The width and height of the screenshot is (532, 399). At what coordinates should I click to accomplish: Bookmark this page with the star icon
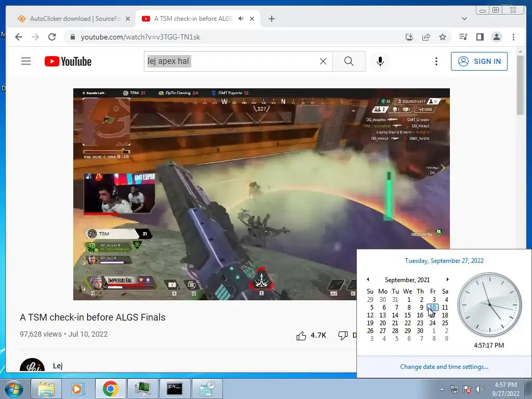point(443,37)
